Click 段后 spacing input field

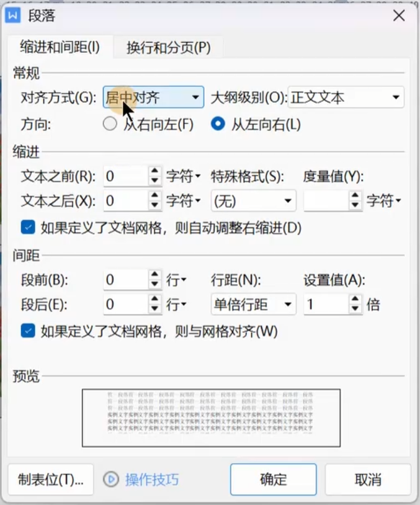point(127,304)
